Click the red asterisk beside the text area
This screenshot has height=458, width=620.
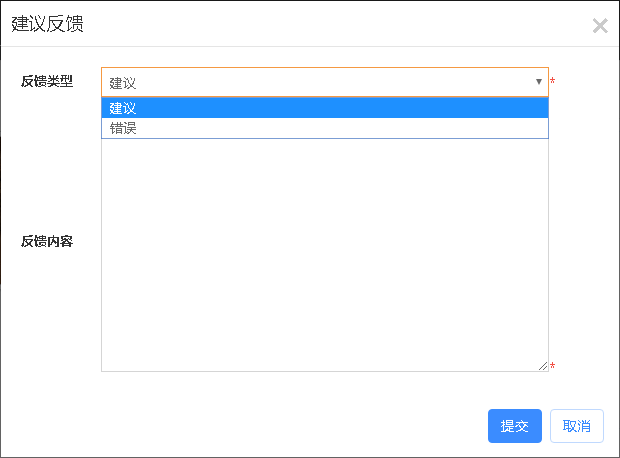553,367
